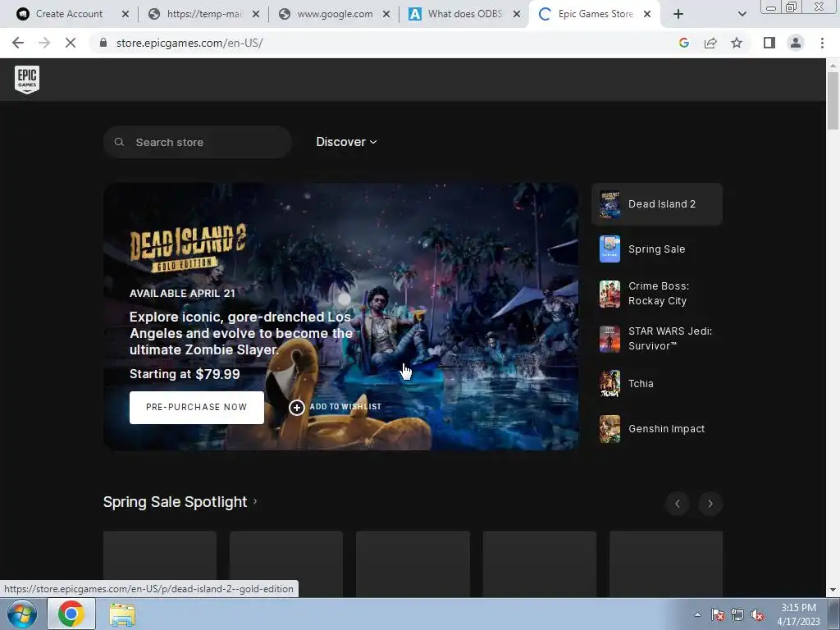
Task: Open the Windows Start button
Action: click(x=21, y=614)
